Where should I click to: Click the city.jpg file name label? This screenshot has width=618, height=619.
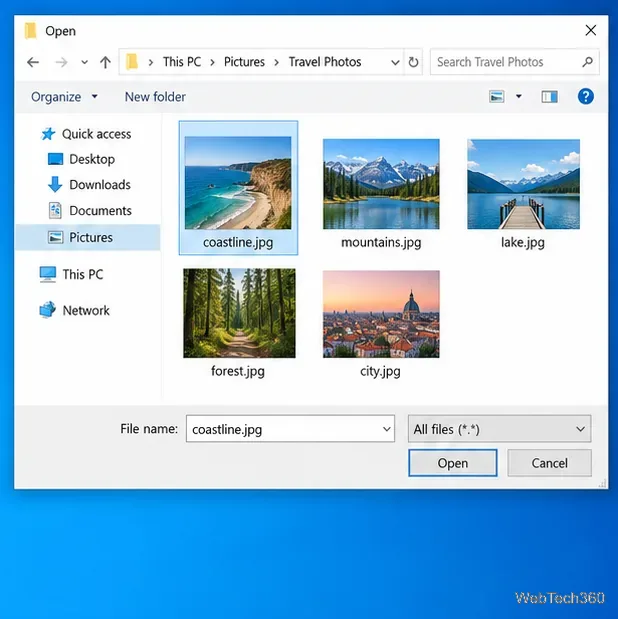[380, 371]
